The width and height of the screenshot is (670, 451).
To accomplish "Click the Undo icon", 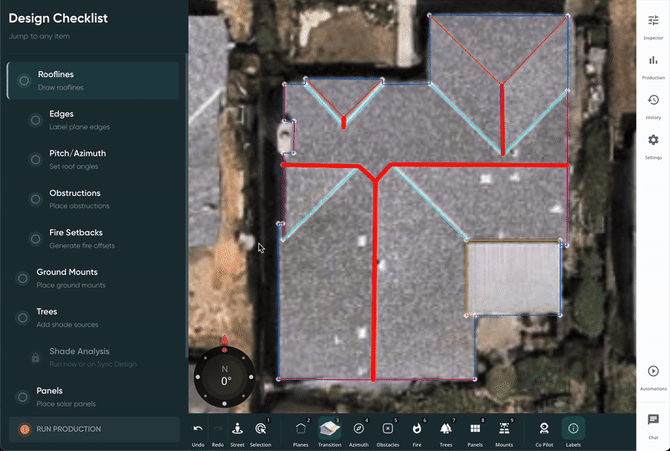I will tap(198, 431).
